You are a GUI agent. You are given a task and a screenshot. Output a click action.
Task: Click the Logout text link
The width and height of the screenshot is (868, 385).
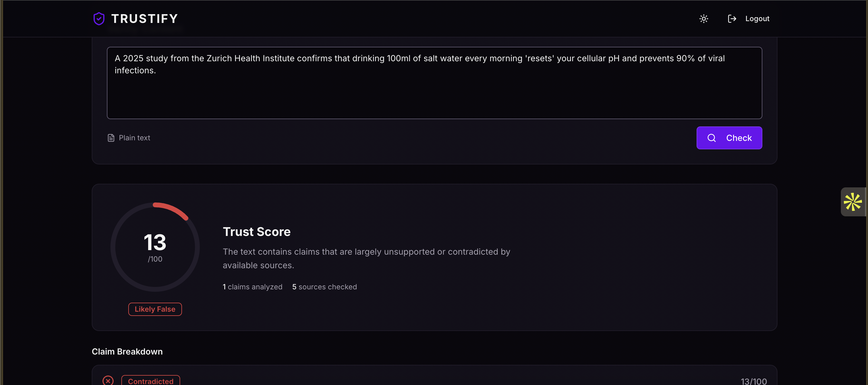pyautogui.click(x=757, y=18)
